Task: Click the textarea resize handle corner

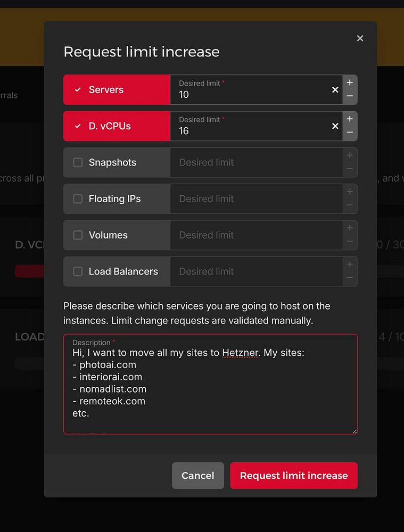Action: point(354,431)
